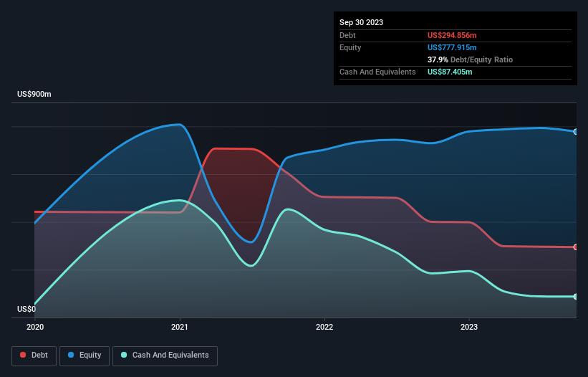Click Cash And Equivalents label in tooltip
Image resolution: width=588 pixels, height=377 pixels.
(x=377, y=72)
